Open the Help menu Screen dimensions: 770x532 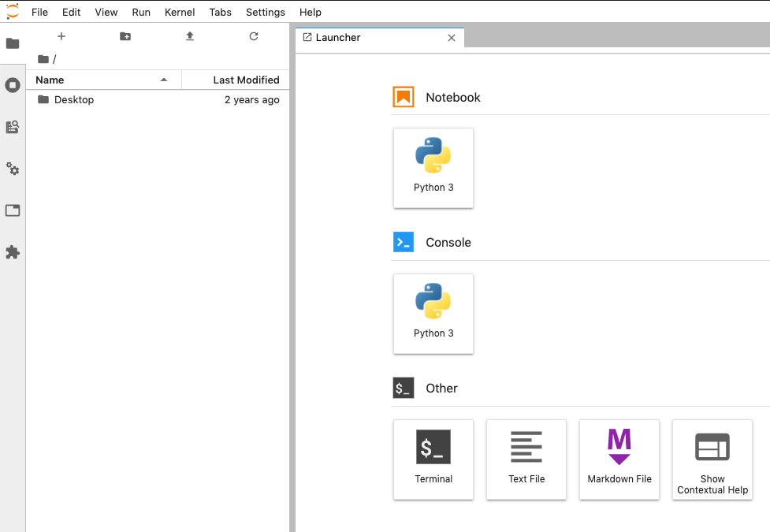click(x=311, y=12)
